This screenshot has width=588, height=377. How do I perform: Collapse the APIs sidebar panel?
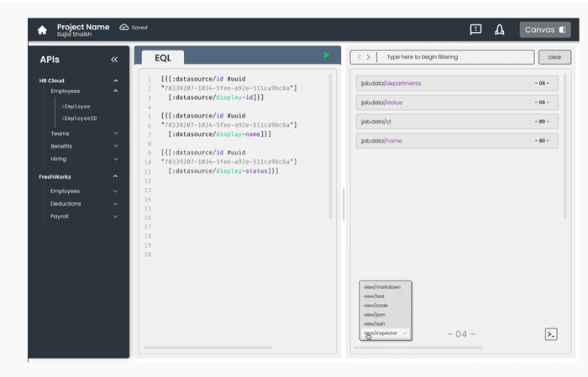(114, 60)
